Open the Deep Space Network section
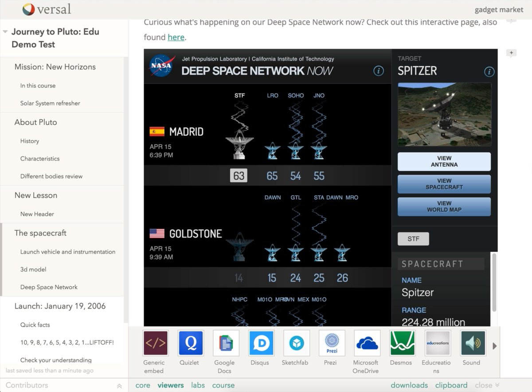532x392 pixels. [x=49, y=287]
